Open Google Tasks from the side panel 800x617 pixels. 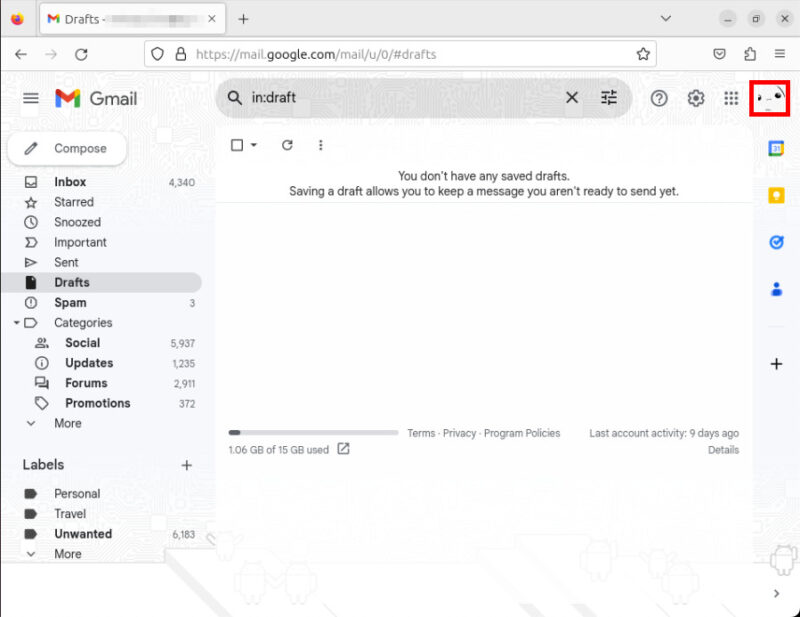pos(777,241)
